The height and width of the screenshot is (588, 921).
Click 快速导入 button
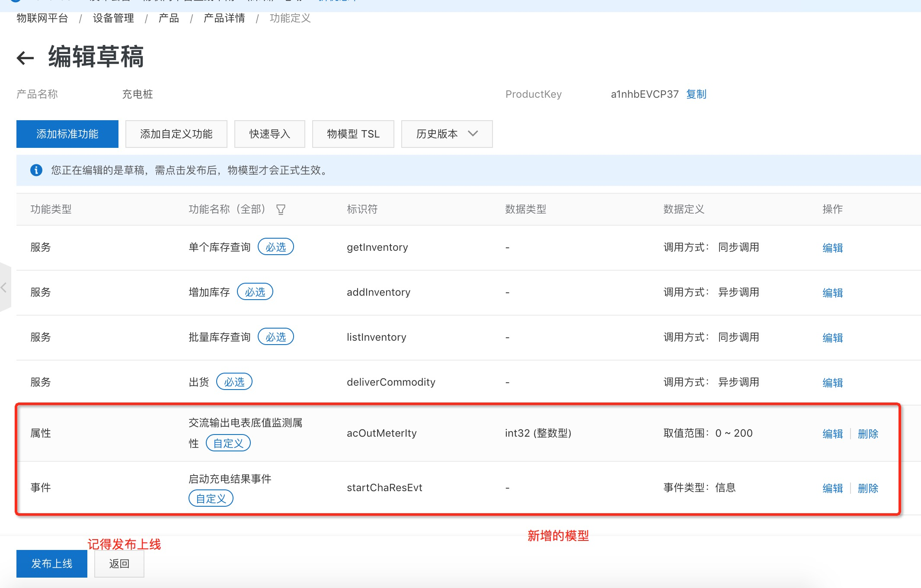point(270,134)
